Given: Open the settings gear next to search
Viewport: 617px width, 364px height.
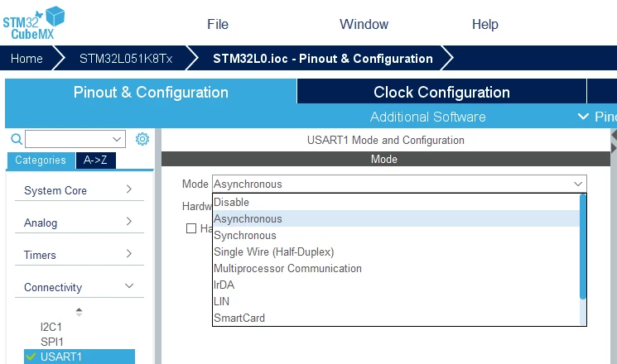Looking at the screenshot, I should coord(142,139).
